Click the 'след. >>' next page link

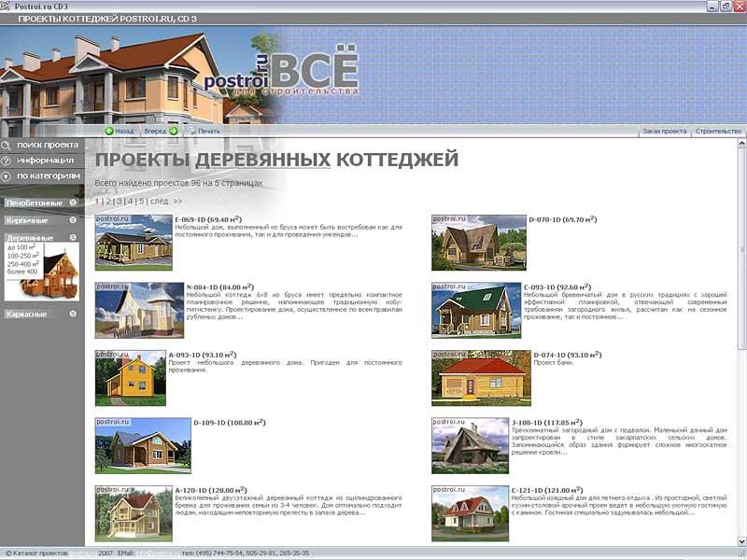pyautogui.click(x=165, y=201)
